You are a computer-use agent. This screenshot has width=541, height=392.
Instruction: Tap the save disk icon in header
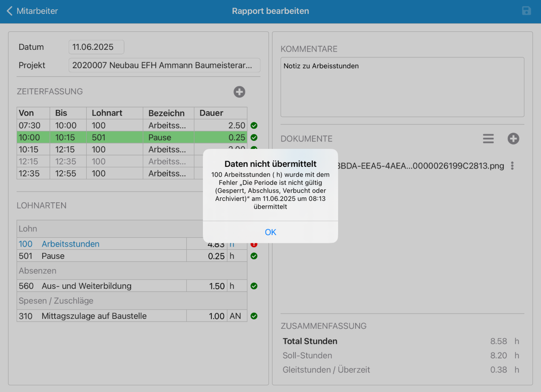[526, 11]
